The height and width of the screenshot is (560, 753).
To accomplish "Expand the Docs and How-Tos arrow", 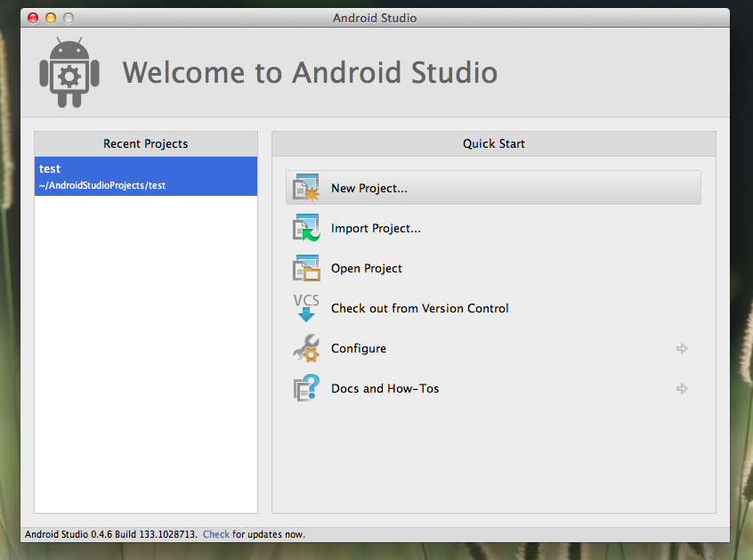I will click(682, 388).
